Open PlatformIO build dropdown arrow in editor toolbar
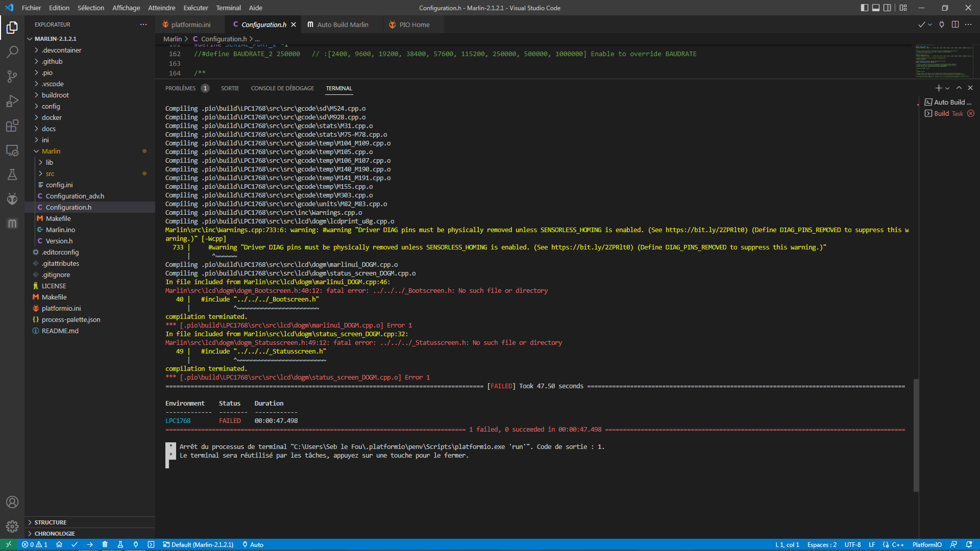980x551 pixels. (930, 24)
